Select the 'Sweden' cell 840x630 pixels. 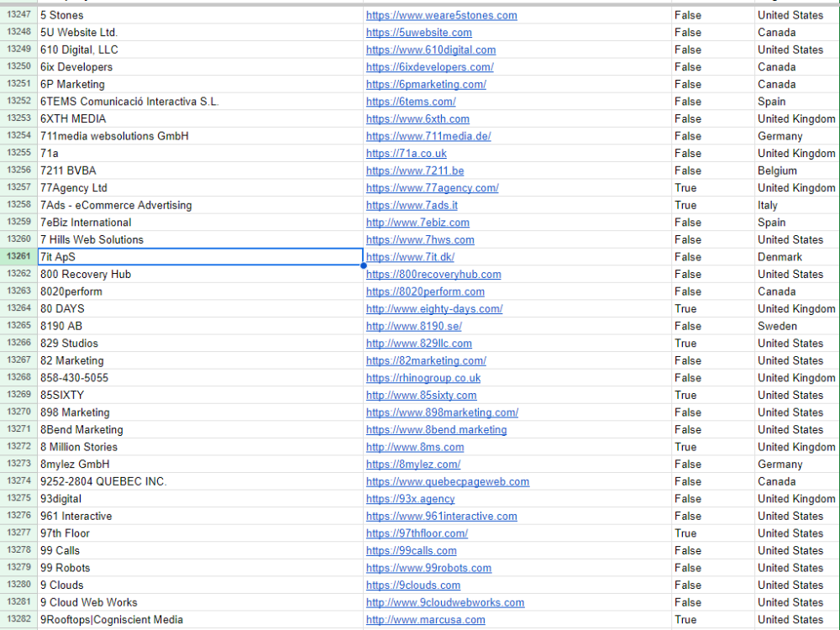(797, 326)
